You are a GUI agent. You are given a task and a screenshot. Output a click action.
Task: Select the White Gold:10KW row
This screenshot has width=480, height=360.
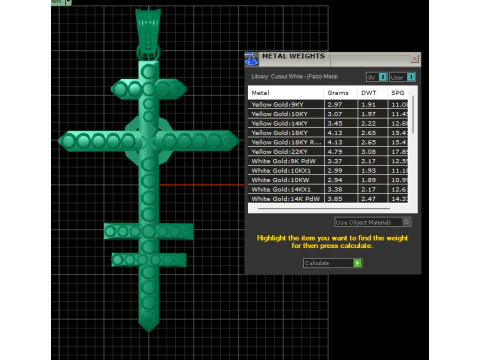tap(328, 180)
